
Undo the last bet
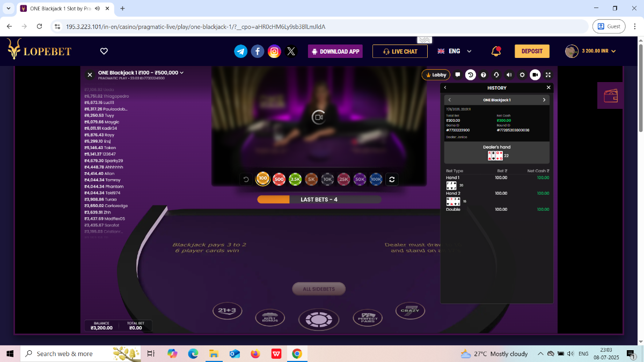click(x=246, y=180)
